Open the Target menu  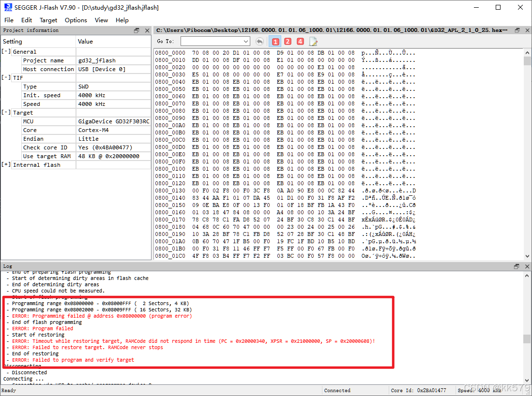(x=48, y=20)
